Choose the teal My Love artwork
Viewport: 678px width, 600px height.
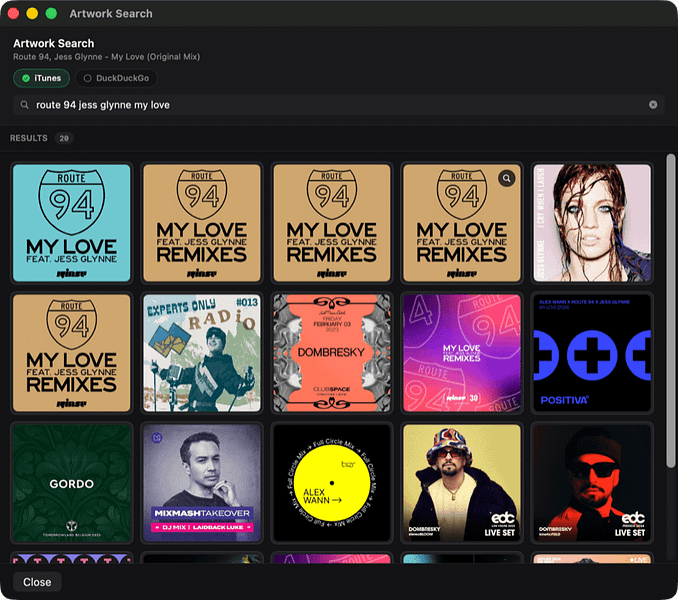(x=72, y=223)
